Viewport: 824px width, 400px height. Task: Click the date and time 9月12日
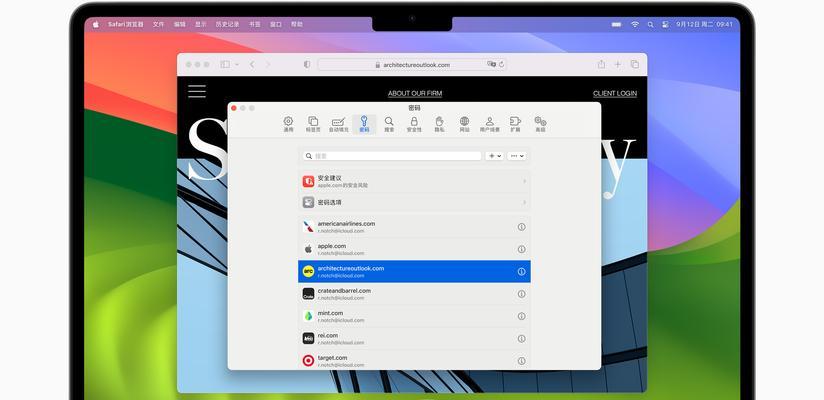[x=704, y=24]
